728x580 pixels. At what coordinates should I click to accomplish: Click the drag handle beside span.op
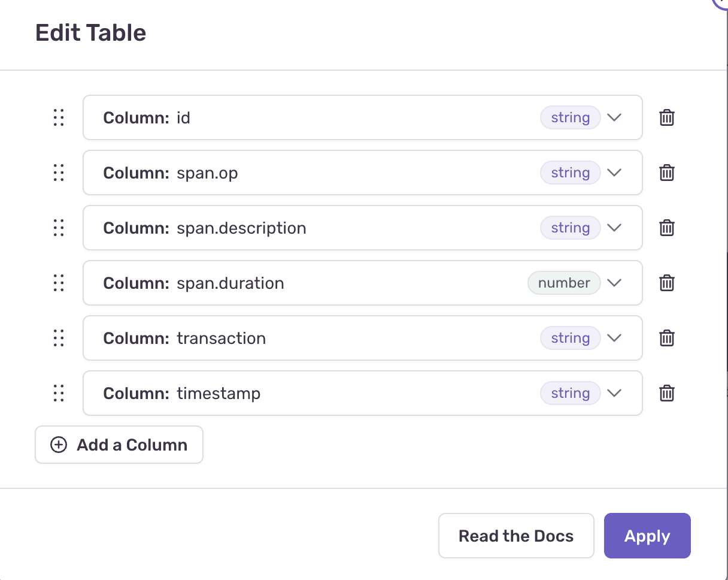59,173
